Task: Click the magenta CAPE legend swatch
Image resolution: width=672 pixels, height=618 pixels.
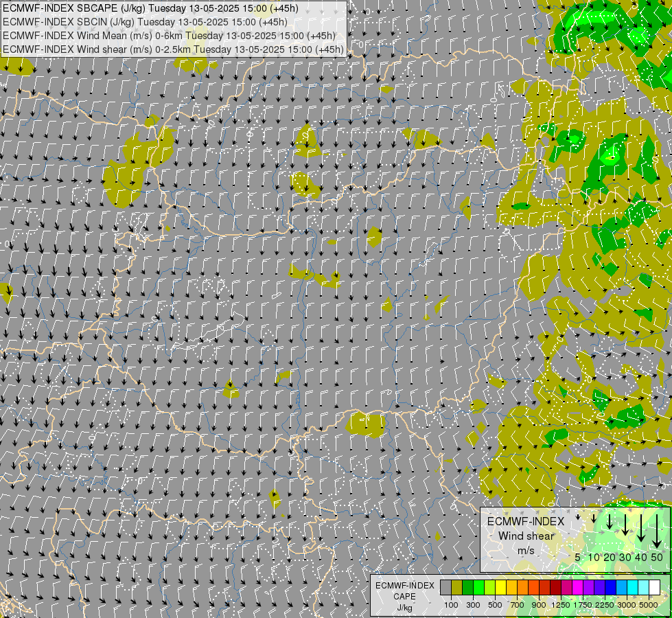Action: pos(578,588)
